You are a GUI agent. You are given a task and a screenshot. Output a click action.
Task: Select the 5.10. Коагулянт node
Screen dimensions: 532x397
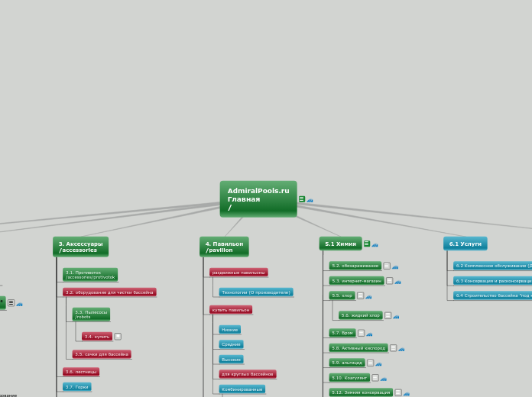349,377
